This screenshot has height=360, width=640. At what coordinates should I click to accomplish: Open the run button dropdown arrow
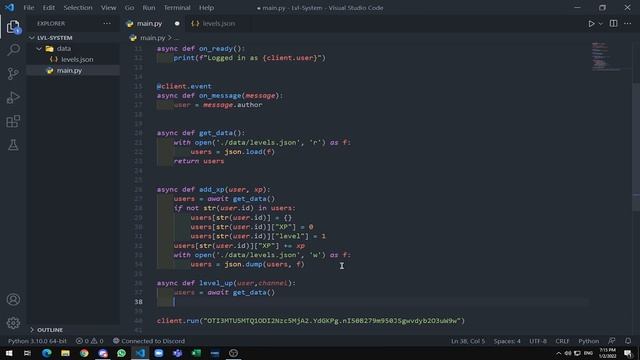600,24
